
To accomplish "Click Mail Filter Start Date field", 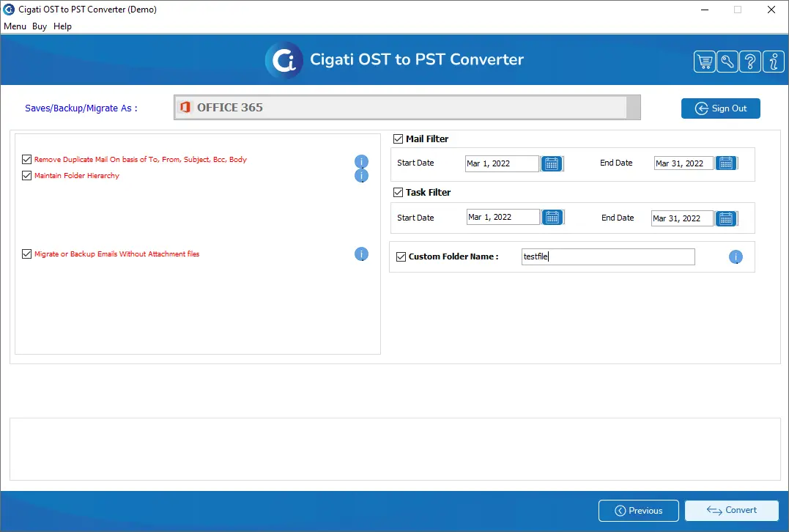I will coord(502,163).
